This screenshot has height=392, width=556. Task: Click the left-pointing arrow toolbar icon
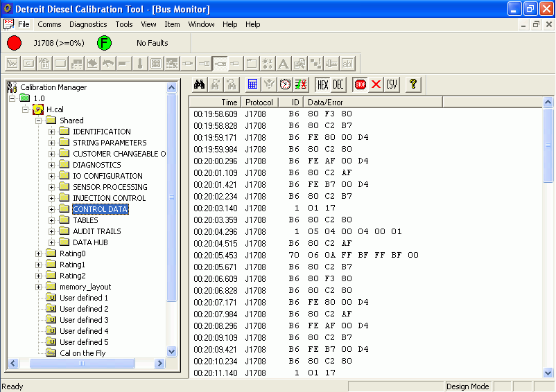tap(92, 64)
